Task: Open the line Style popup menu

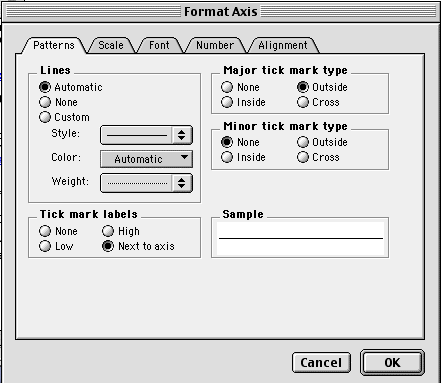Action: [146, 135]
